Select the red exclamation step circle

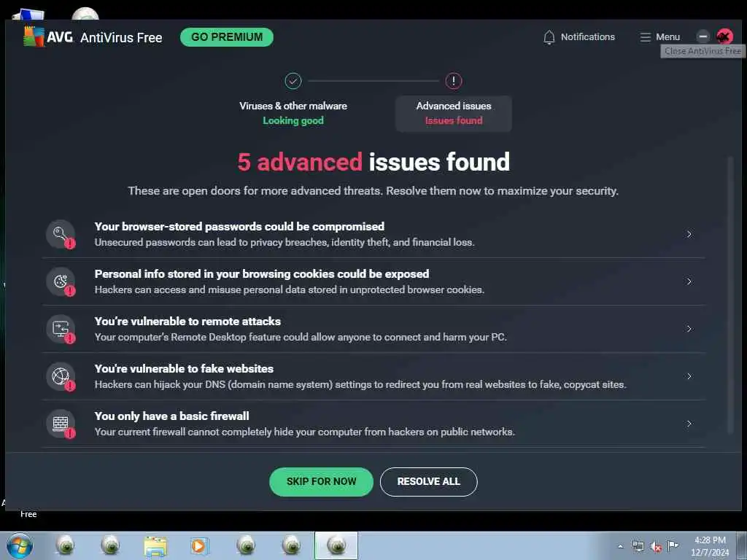coord(454,81)
